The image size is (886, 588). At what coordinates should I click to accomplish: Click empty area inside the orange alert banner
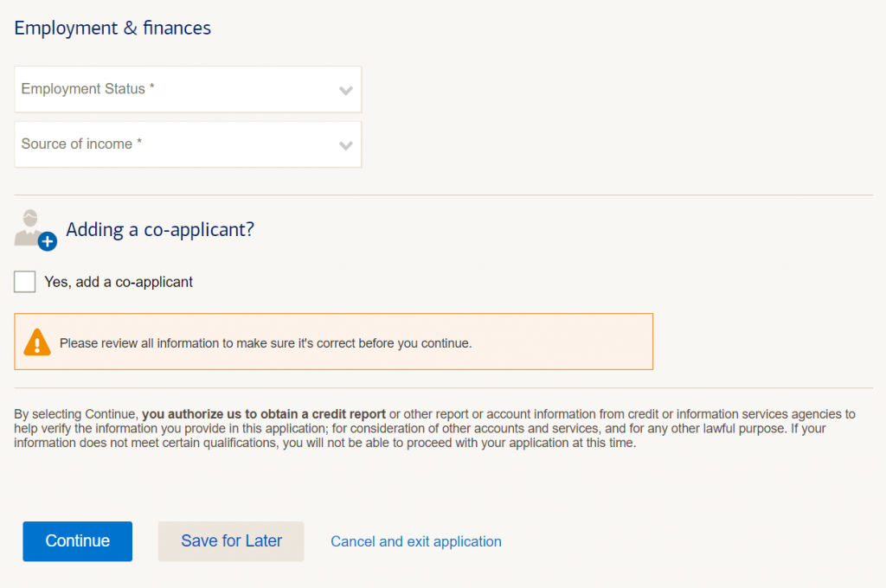[565, 342]
